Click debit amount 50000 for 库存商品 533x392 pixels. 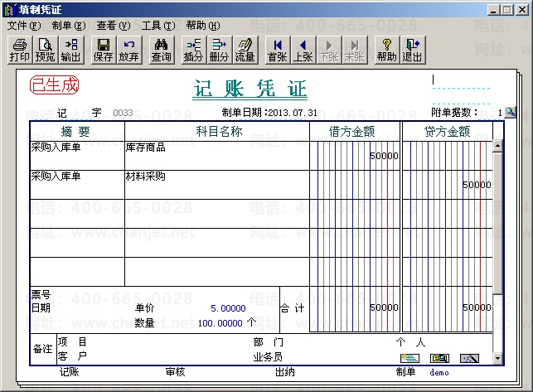pyautogui.click(x=384, y=156)
